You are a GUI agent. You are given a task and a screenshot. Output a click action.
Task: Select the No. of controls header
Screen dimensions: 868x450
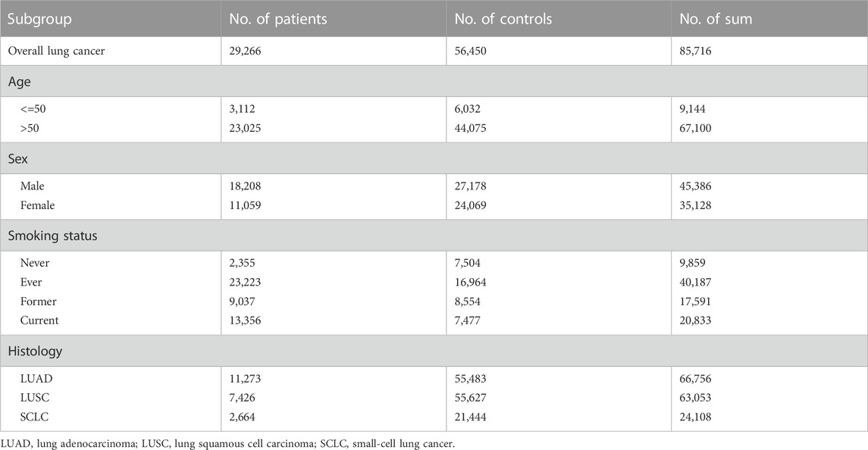coord(503,19)
